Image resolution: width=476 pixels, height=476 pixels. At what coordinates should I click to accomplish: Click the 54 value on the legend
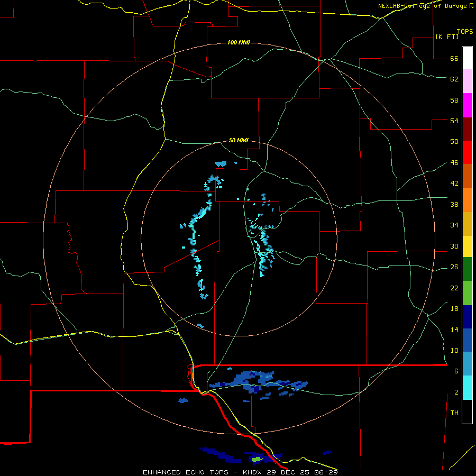[x=454, y=121]
